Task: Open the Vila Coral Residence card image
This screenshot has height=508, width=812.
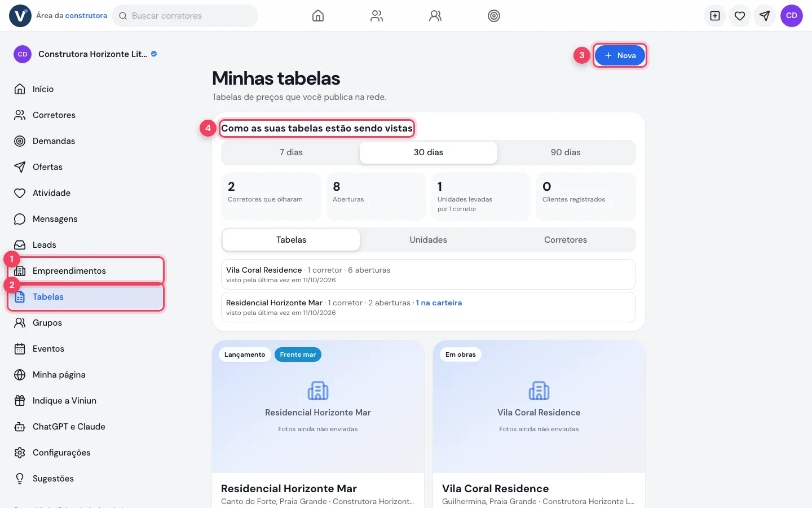Action: tap(539, 406)
